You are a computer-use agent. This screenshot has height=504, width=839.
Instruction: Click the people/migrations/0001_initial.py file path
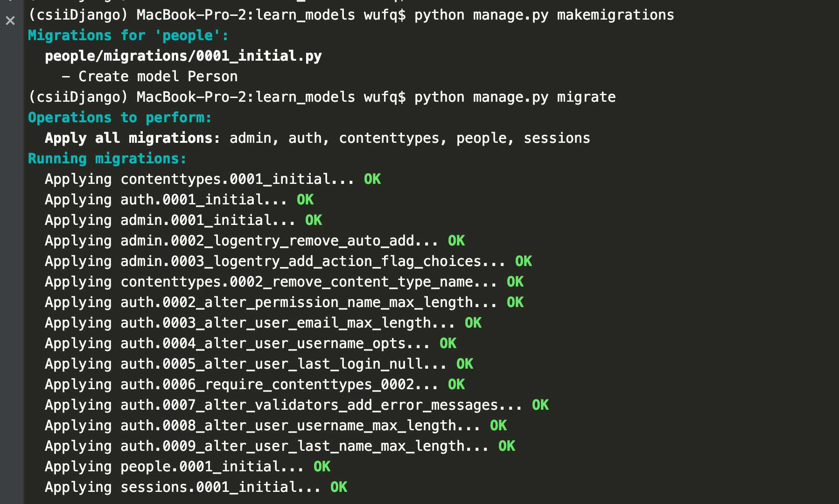coord(183,56)
